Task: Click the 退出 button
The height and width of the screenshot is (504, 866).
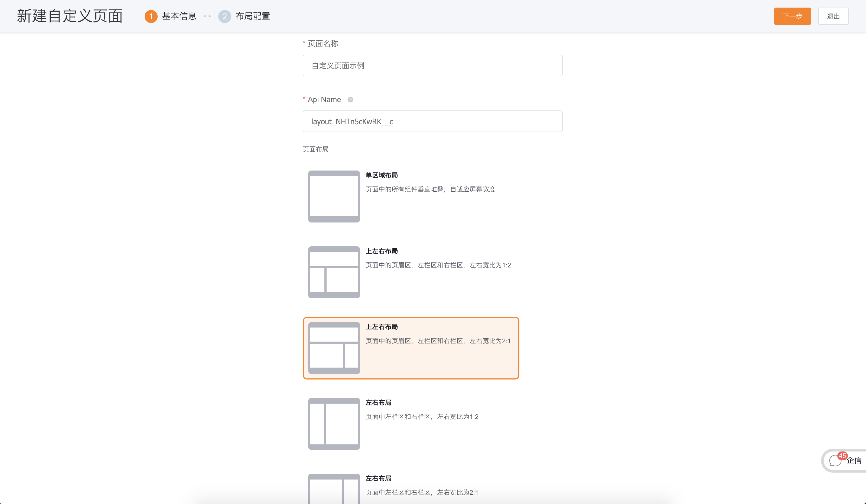Action: tap(833, 16)
